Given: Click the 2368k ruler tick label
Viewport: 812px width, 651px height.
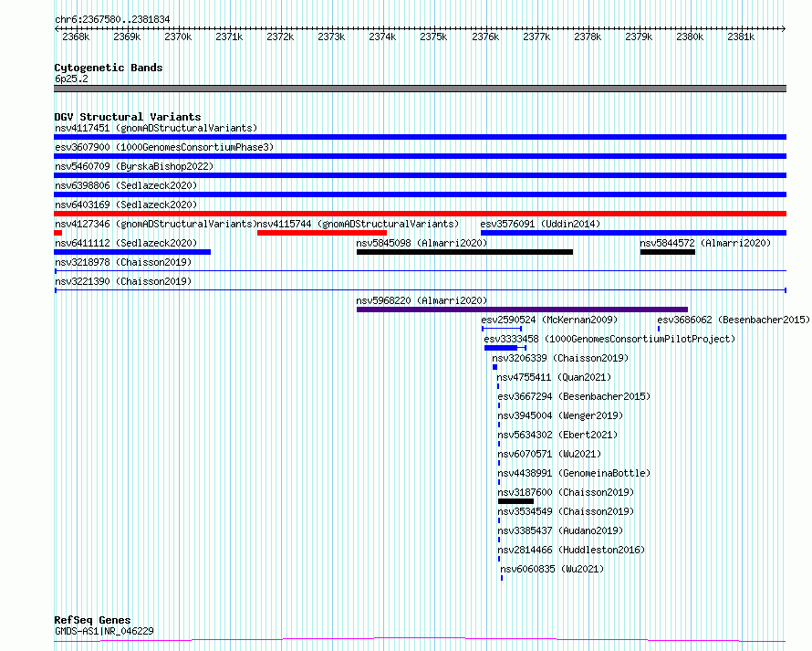Looking at the screenshot, I should point(76,37).
